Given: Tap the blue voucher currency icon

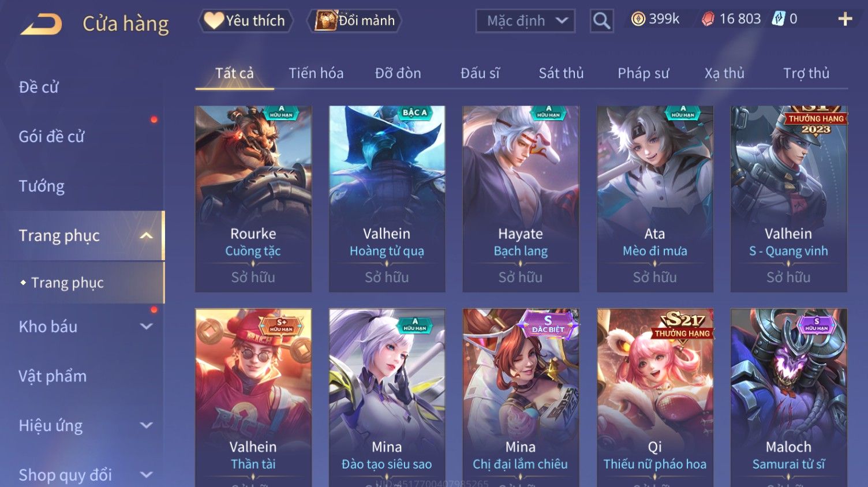Looking at the screenshot, I should pyautogui.click(x=779, y=19).
